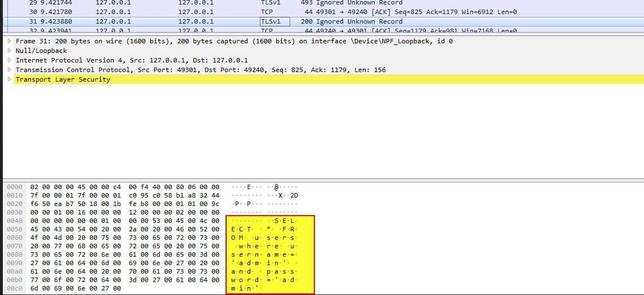Click hex offset 0080 row label
644x295 pixels.
[14, 254]
